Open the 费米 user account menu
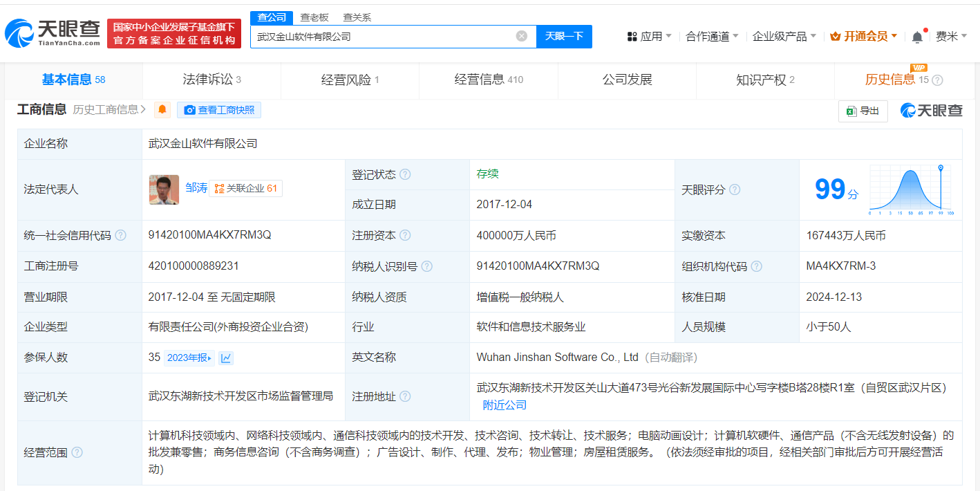This screenshot has width=980, height=491. coord(951,37)
